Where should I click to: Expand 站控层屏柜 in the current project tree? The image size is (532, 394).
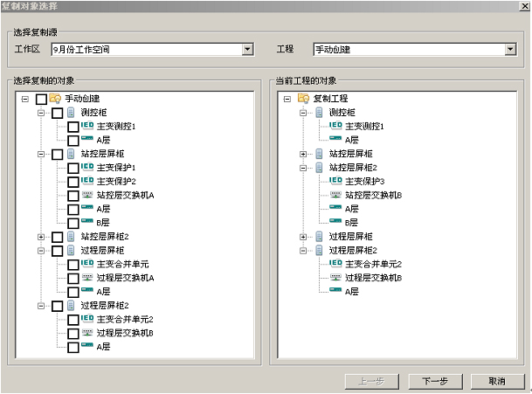point(303,154)
